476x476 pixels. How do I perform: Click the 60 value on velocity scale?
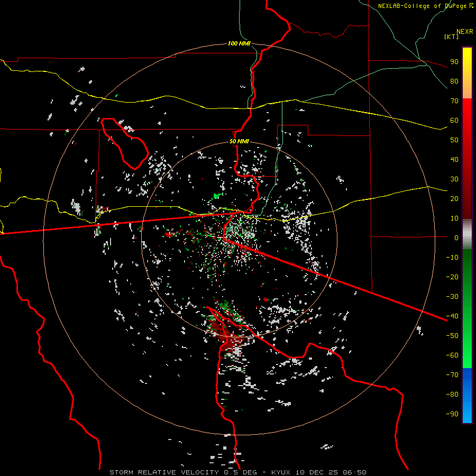coord(454,120)
